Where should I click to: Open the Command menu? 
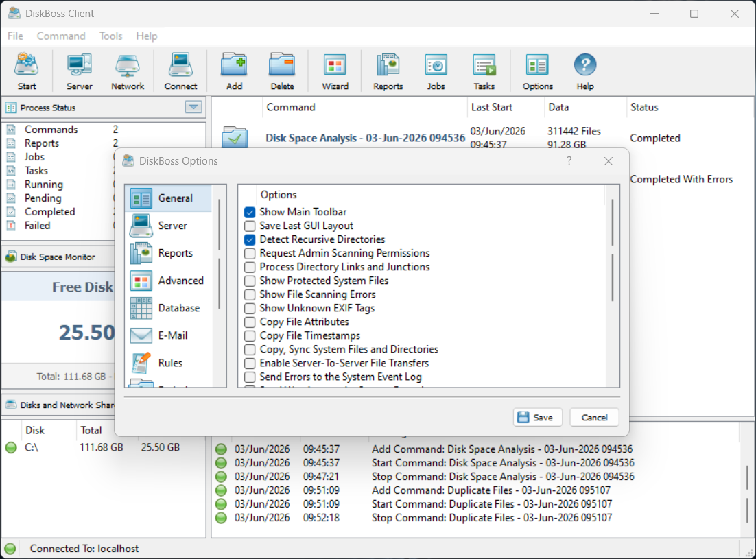point(61,36)
